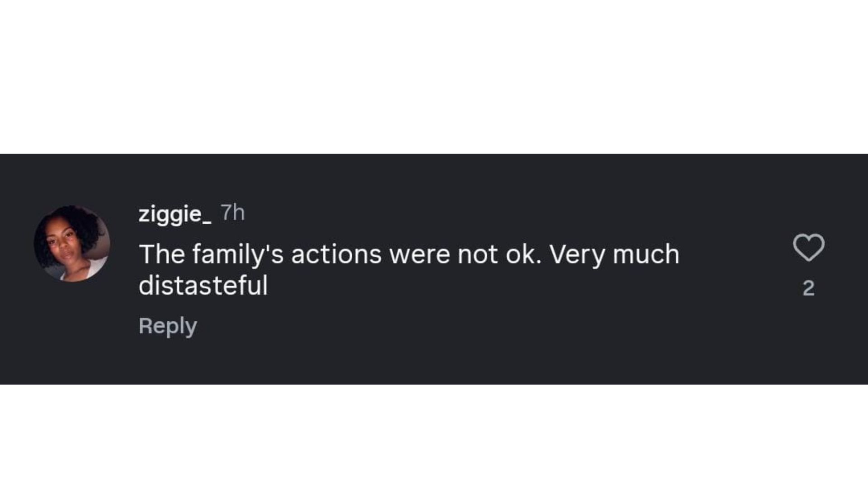Tap the avatar photo left of the comment
This screenshot has width=868, height=488.
pos(72,244)
